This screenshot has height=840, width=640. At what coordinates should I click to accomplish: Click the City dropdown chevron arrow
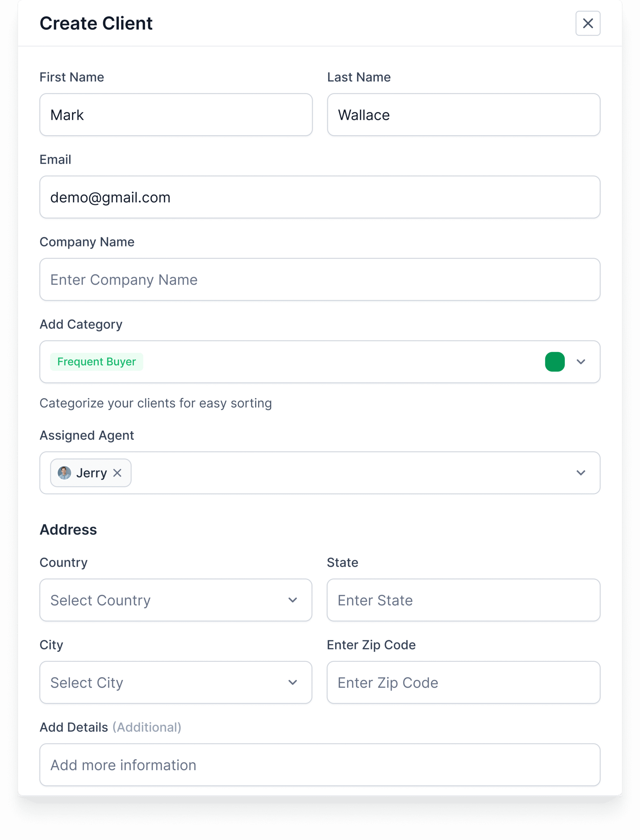click(293, 682)
